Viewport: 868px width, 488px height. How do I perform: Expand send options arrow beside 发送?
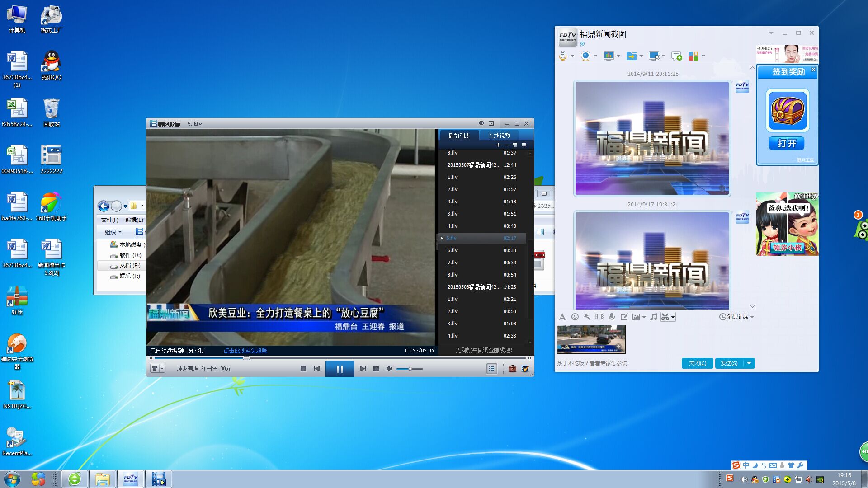pos(749,363)
